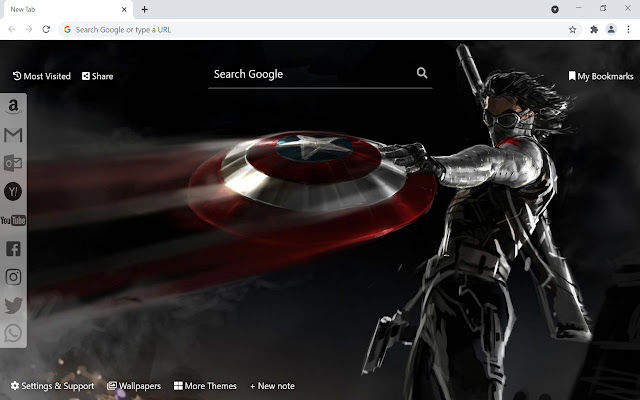Browse More Themes
640x400 pixels.
tap(205, 386)
